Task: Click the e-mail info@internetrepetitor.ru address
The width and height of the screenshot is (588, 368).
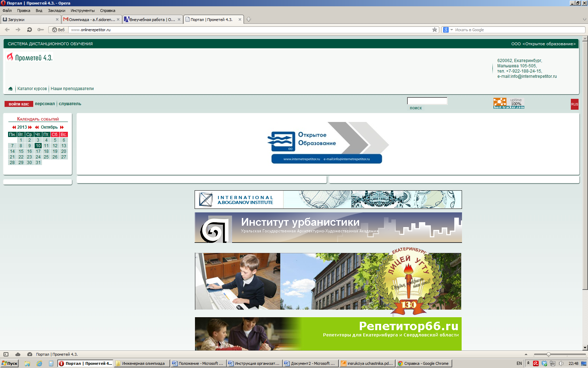Action: [x=527, y=76]
